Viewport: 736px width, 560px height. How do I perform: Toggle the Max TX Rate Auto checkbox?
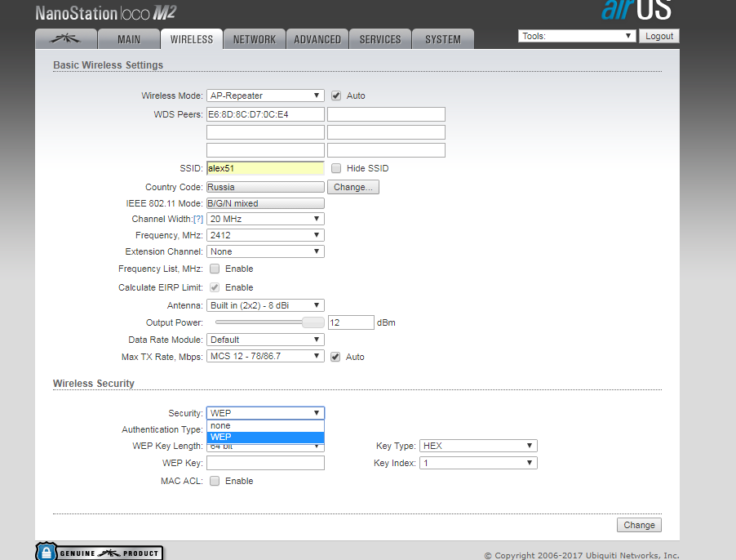335,358
